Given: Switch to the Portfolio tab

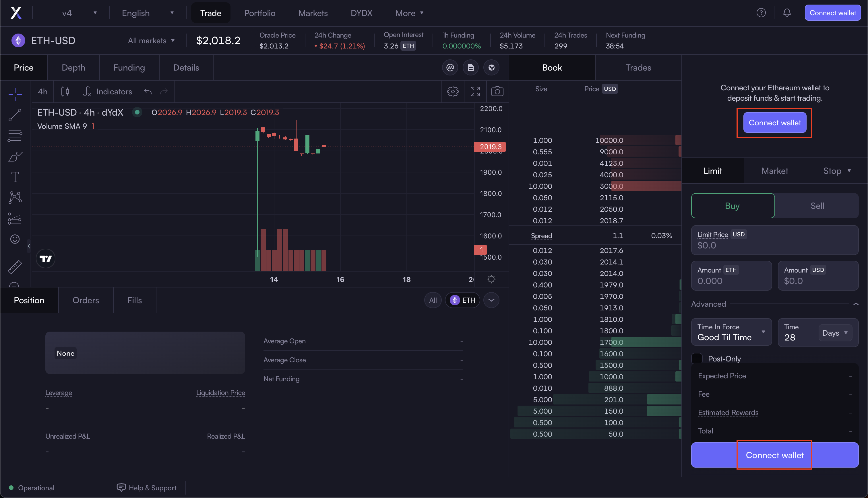Looking at the screenshot, I should click(260, 13).
